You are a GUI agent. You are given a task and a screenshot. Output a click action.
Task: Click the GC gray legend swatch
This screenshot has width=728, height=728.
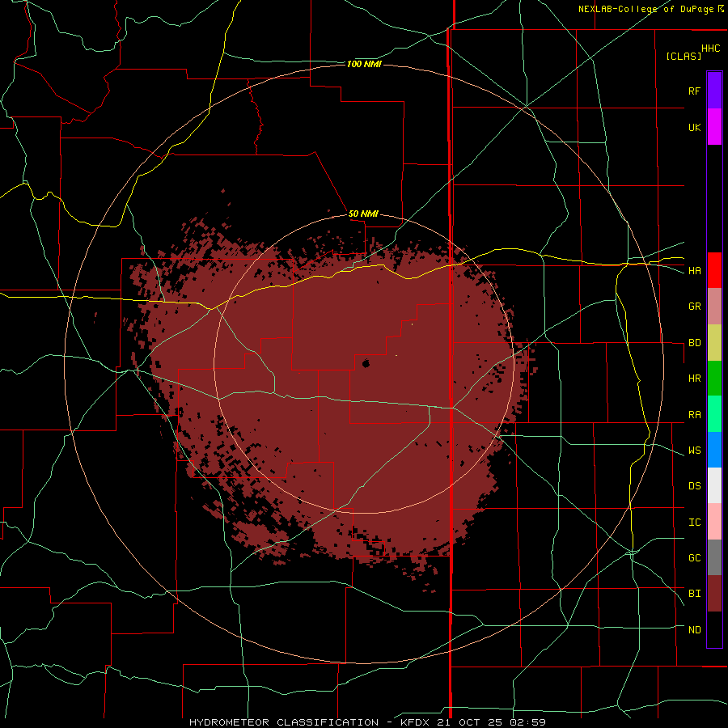tap(714, 557)
